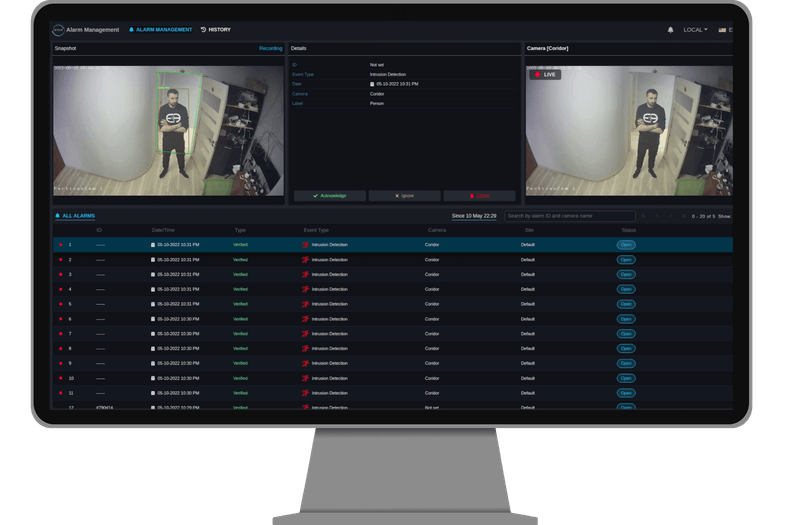
Task: Click the Open status button for alarm 7
Action: click(x=626, y=334)
